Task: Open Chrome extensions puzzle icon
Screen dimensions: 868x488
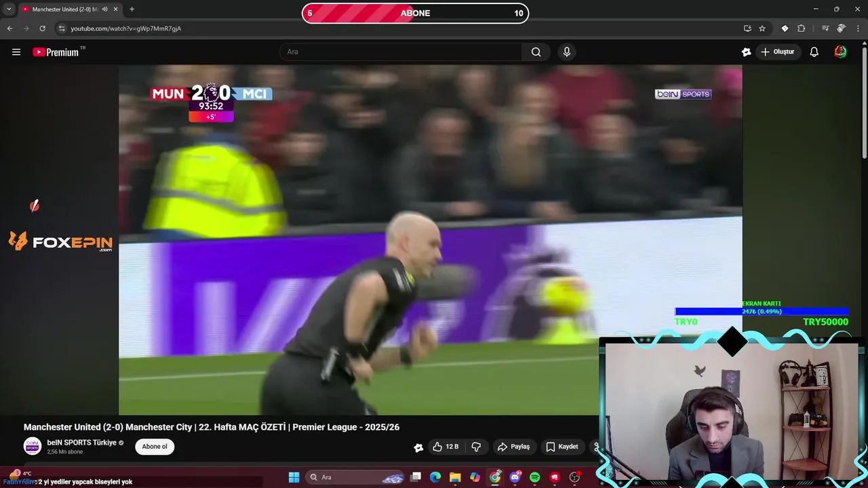Action: pos(801,28)
